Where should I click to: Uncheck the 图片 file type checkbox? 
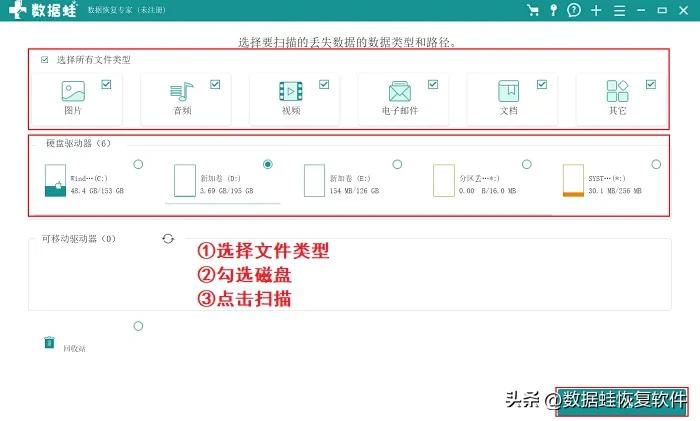pos(106,85)
